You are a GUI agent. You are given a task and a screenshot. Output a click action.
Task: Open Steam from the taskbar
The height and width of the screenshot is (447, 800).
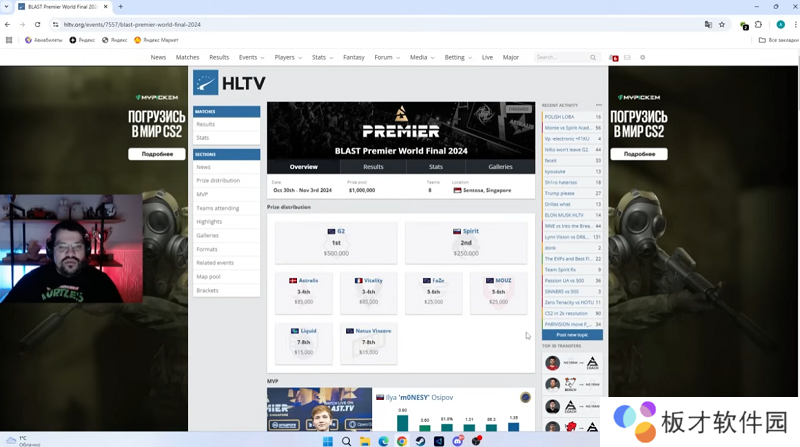[420, 441]
